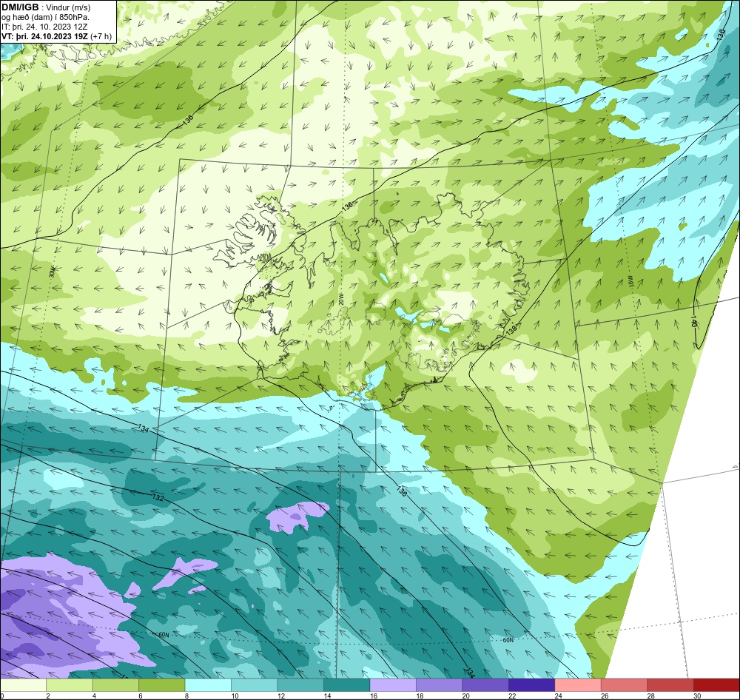Click legend scale number '28'
The height and width of the screenshot is (700, 740).
coord(650,696)
